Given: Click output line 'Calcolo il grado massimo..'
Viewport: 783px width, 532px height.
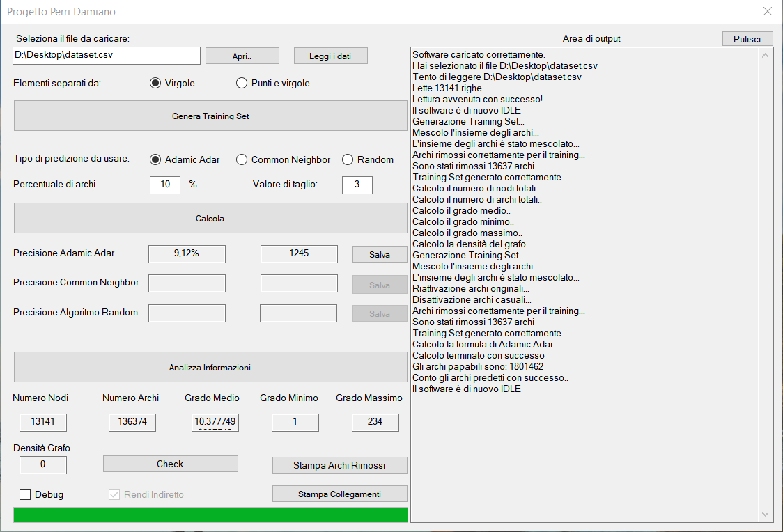Looking at the screenshot, I should click(x=467, y=233).
